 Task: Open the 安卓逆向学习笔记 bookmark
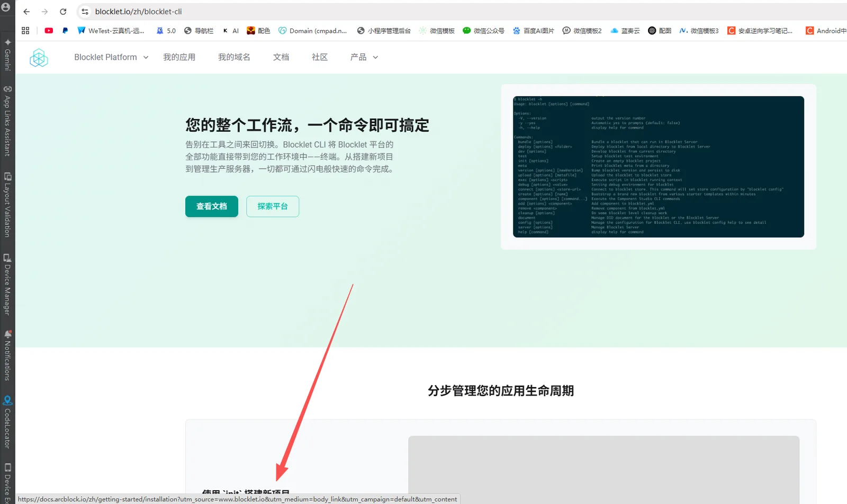760,31
